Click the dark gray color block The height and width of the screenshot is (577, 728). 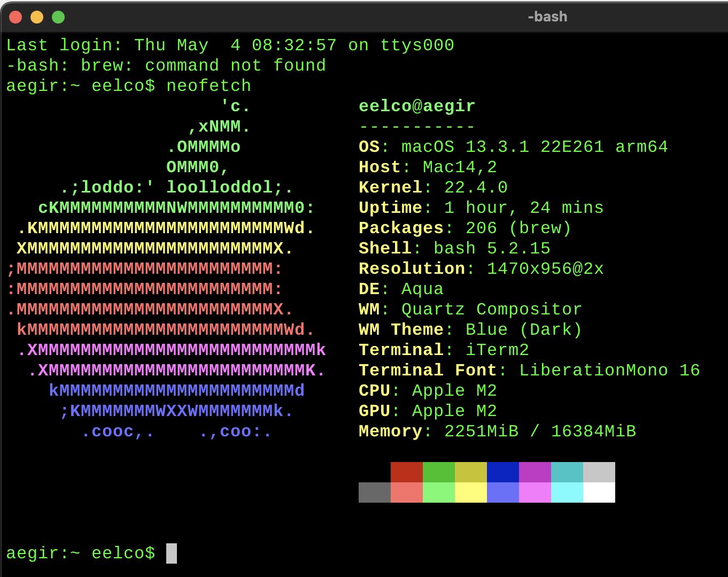(375, 493)
